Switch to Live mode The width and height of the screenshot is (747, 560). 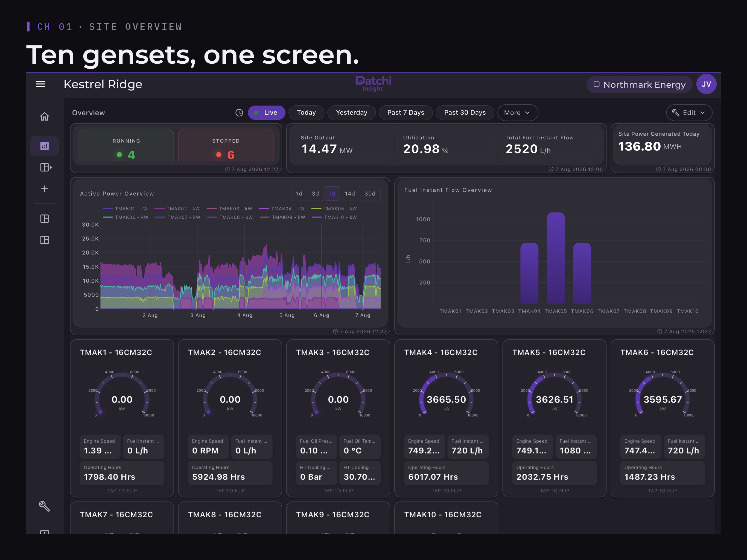pyautogui.click(x=266, y=112)
